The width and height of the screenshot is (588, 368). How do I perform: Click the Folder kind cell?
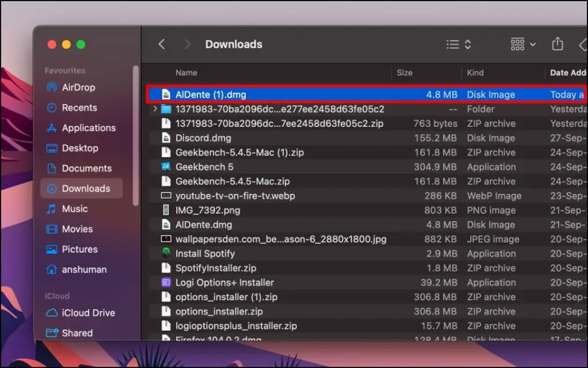481,109
